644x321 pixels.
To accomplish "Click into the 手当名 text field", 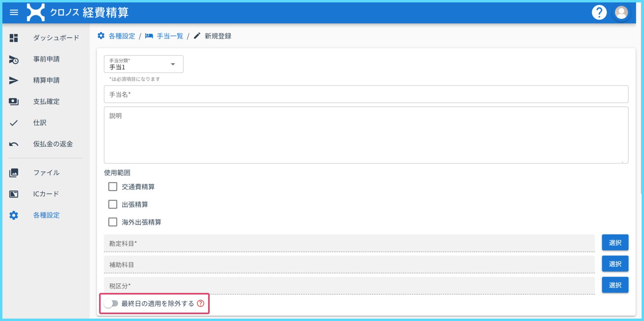I will 366,94.
